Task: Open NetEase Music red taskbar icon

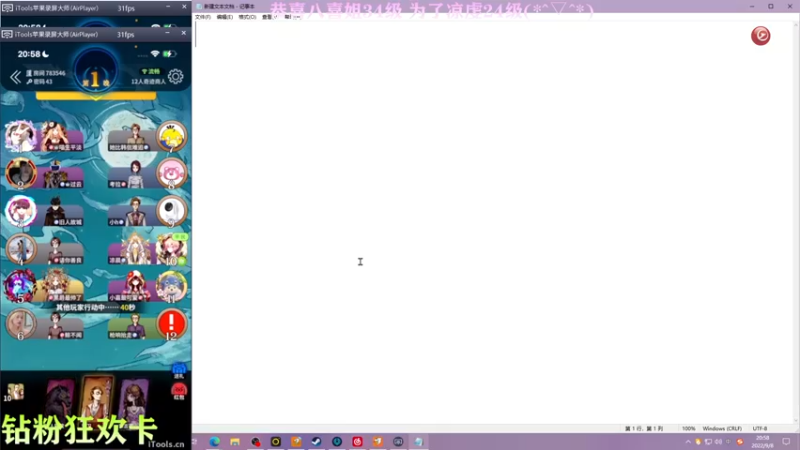Action: tap(357, 441)
